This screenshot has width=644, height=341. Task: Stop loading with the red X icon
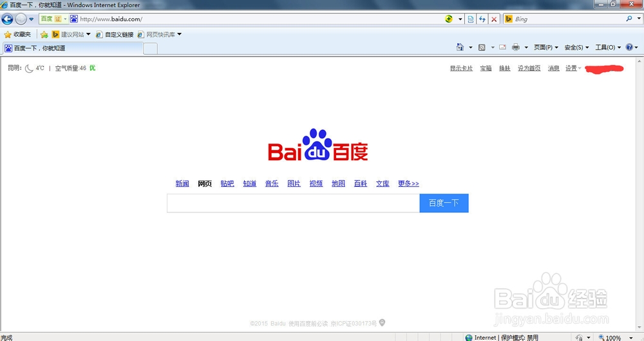(494, 19)
